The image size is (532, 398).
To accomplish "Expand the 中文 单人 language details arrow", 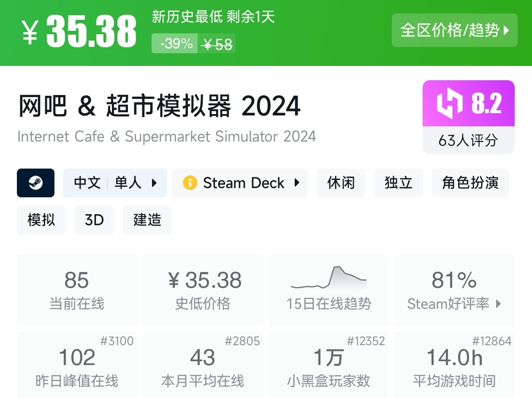I will 154,183.
